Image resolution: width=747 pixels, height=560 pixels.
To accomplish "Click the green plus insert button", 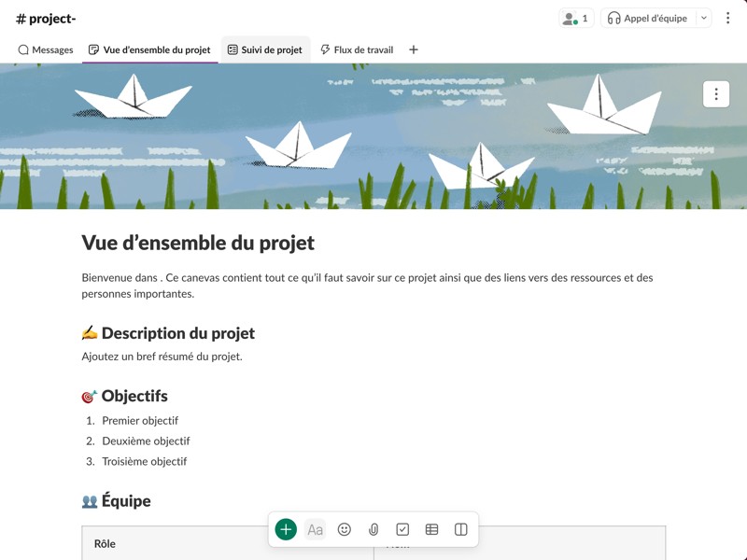I will [x=286, y=529].
